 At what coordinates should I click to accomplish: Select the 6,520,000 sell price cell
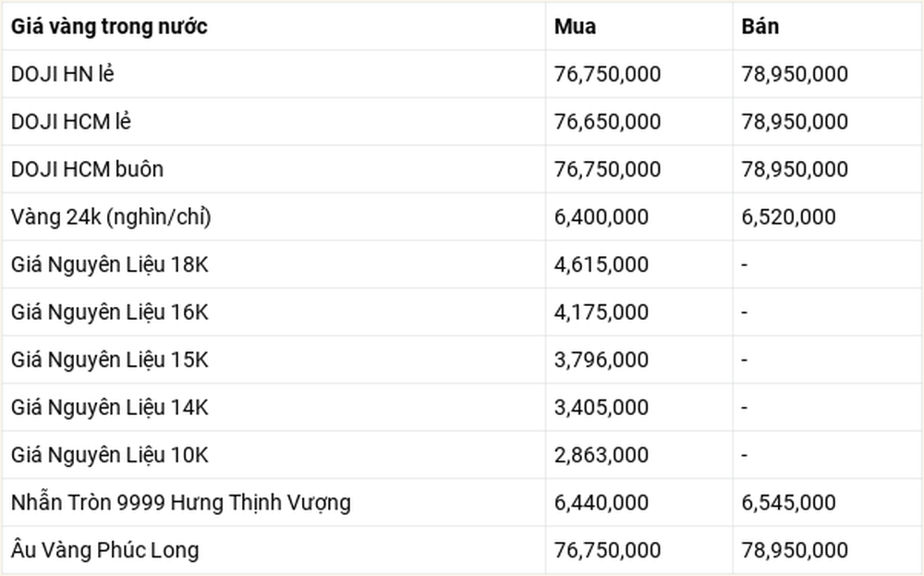(x=788, y=217)
